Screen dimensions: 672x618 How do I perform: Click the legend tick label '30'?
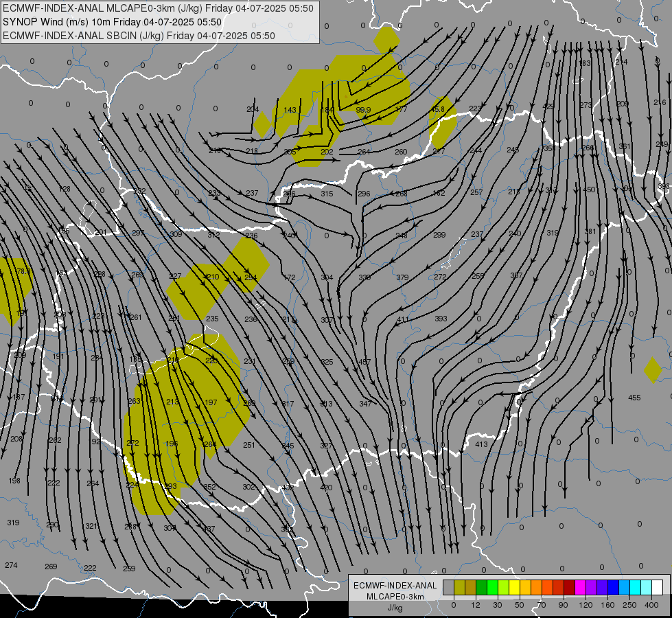click(x=498, y=605)
